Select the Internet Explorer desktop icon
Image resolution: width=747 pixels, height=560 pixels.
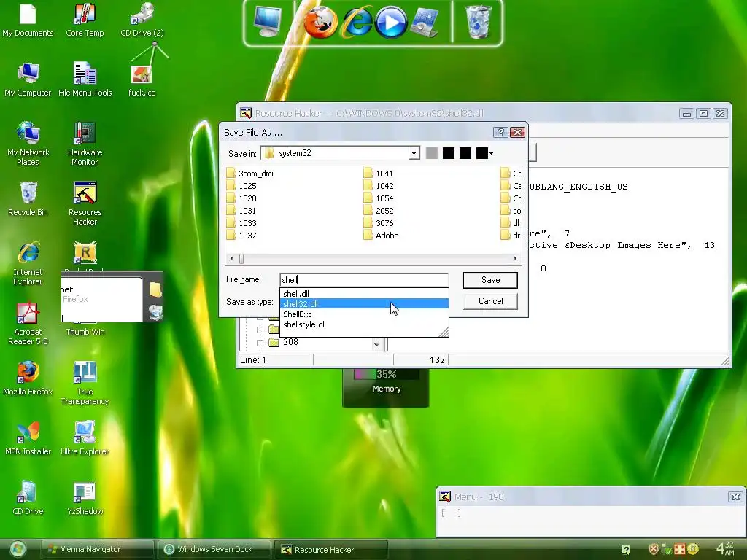pyautogui.click(x=28, y=264)
